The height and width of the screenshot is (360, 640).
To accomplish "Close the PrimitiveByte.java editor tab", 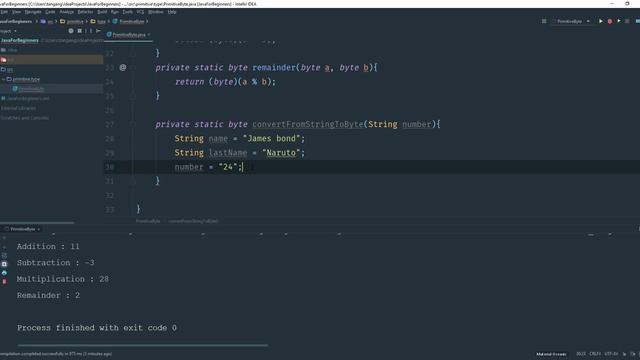I will coord(149,35).
